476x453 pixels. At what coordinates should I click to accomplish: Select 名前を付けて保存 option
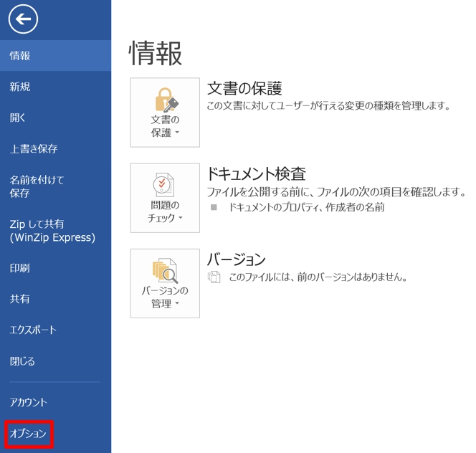(55, 186)
